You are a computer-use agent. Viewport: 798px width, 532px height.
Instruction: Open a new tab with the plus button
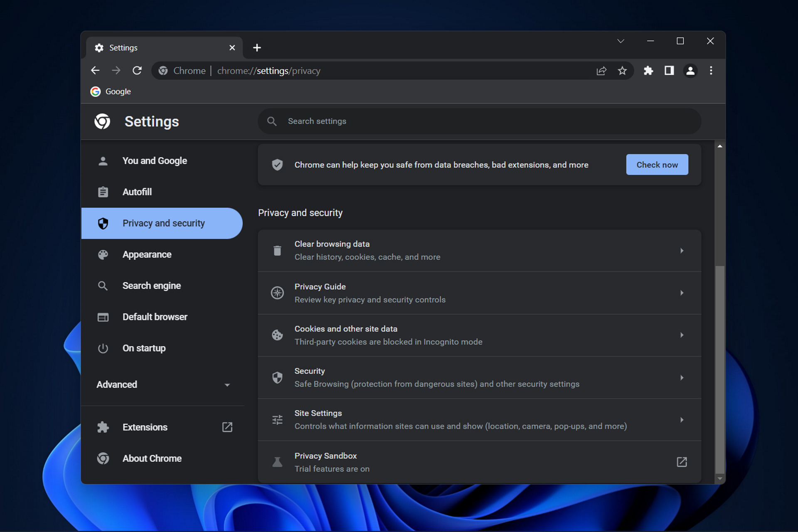[x=257, y=48]
